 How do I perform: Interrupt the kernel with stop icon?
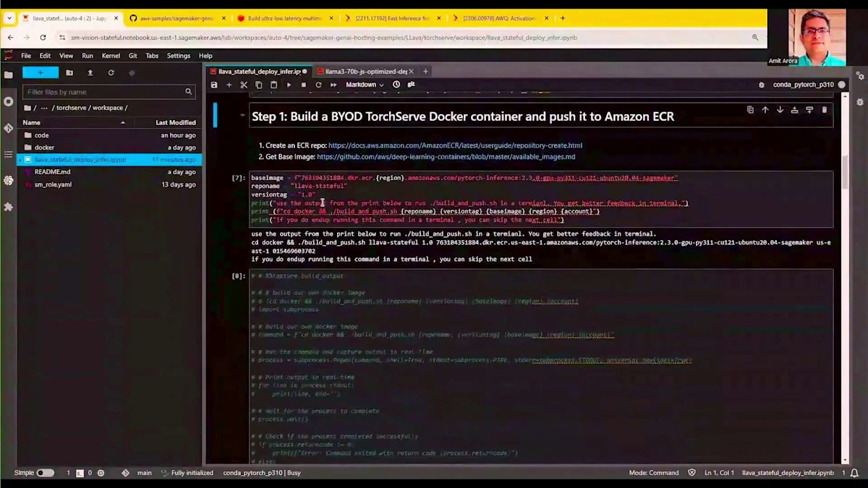pos(303,85)
